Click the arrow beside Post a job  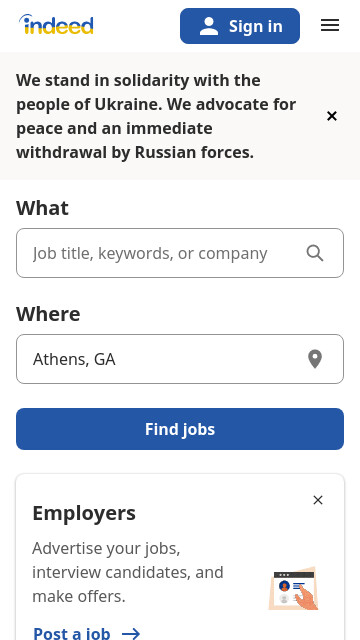click(131, 633)
